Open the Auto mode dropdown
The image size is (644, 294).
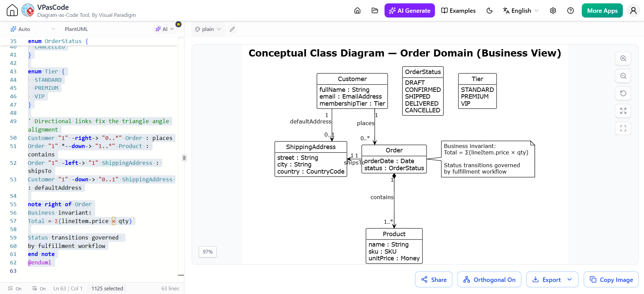pyautogui.click(x=33, y=29)
